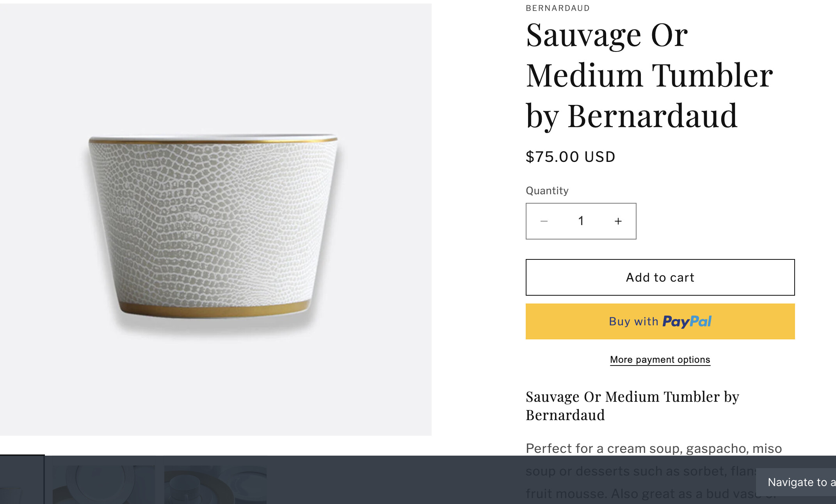Click the quantity number field showing 1
Viewport: 836px width, 504px height.
coord(581,221)
